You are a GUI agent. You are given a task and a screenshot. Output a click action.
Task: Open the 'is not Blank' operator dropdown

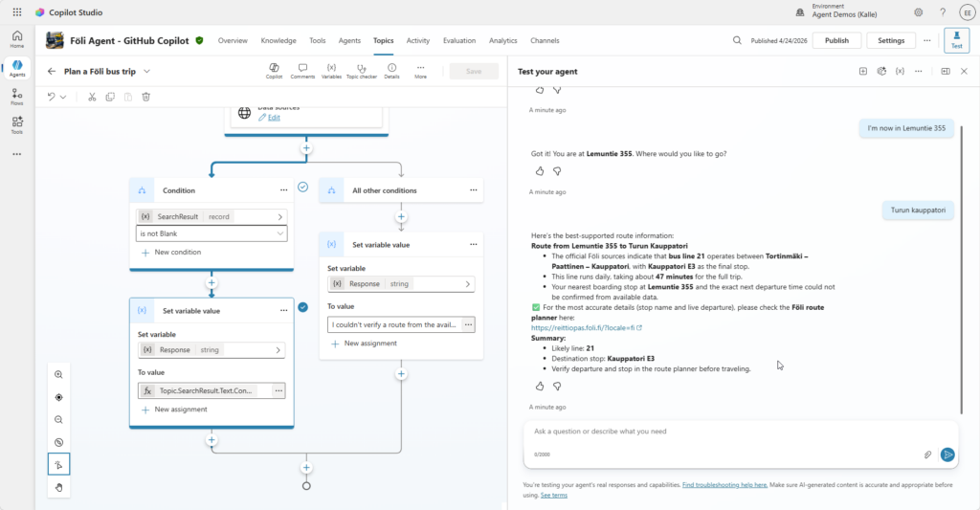click(212, 233)
